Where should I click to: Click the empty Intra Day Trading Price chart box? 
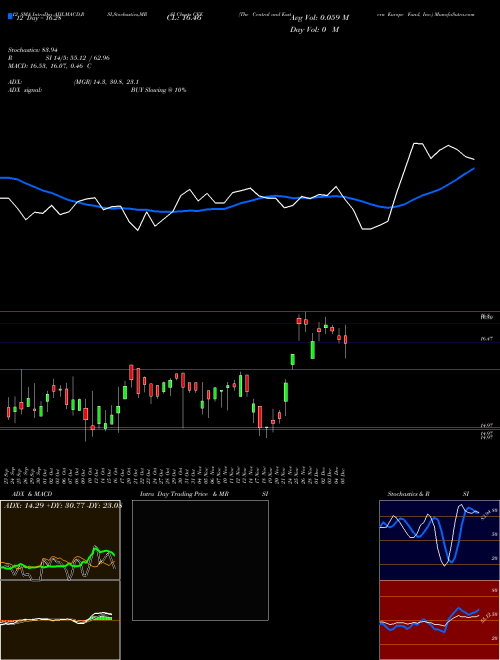point(200,560)
